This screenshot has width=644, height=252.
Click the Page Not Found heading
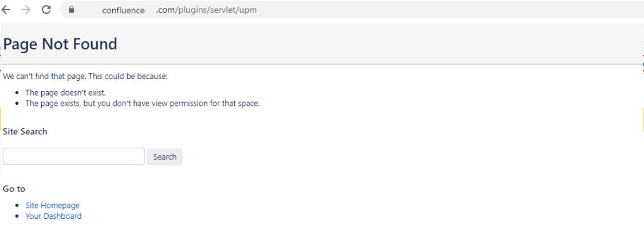coord(60,44)
